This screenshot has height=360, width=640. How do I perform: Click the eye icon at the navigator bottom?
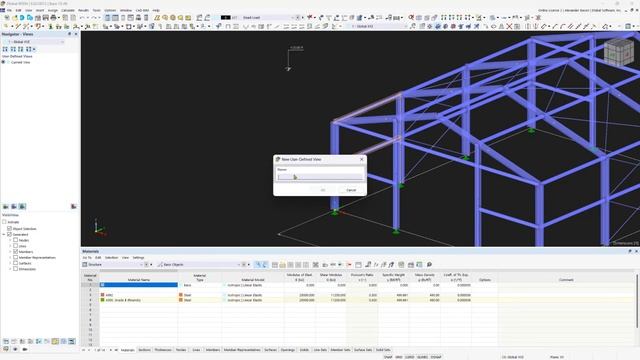coord(15,349)
